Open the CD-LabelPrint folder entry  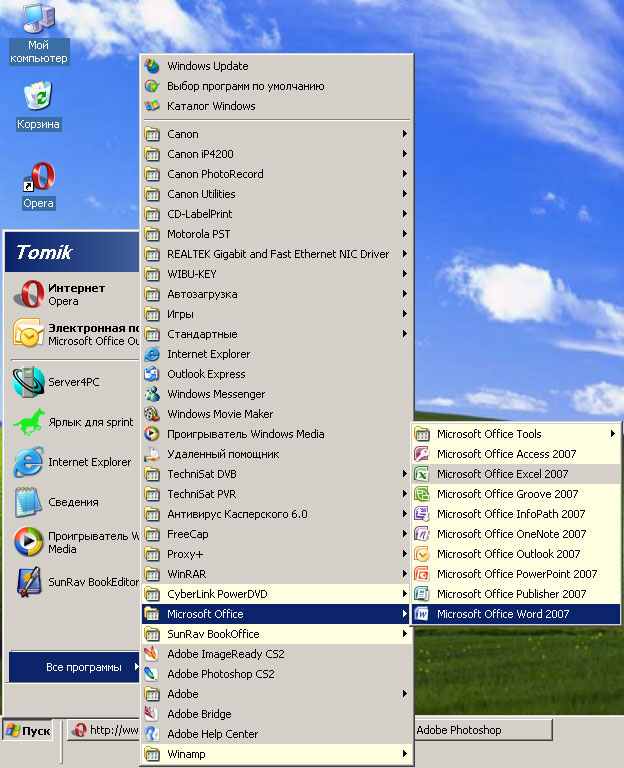click(277, 214)
